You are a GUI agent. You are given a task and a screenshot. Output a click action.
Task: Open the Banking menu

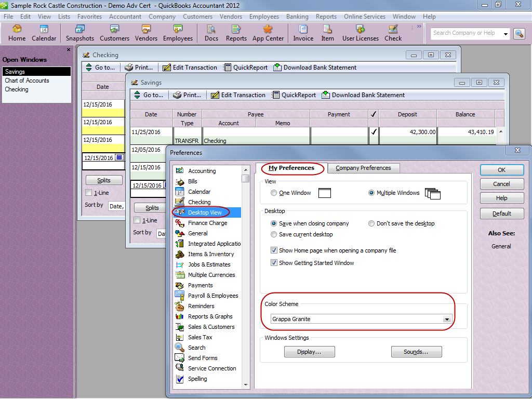pos(297,17)
